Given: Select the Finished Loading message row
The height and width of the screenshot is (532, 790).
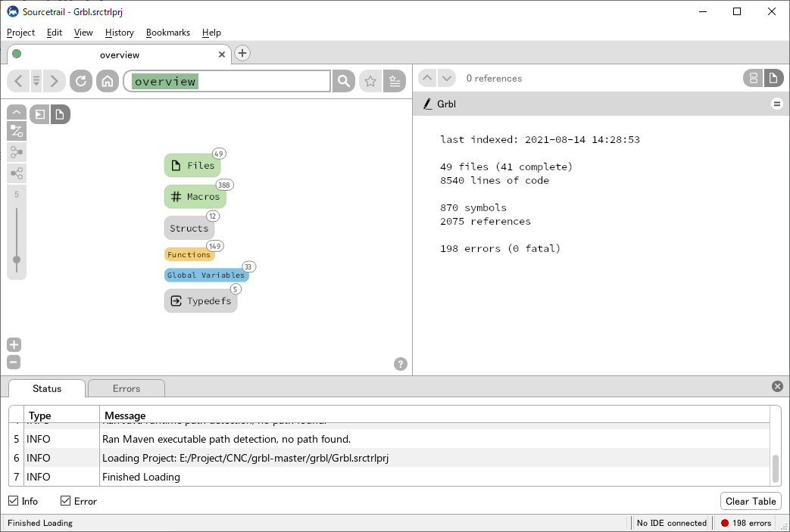Looking at the screenshot, I should point(389,477).
